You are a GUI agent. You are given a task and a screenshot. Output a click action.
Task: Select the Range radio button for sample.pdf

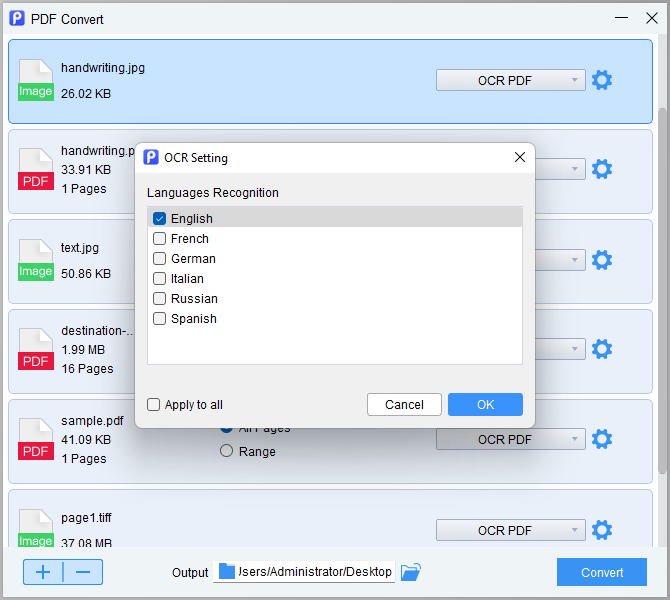226,451
